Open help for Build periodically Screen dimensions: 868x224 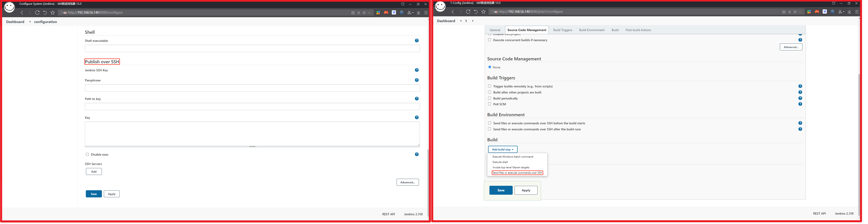pyautogui.click(x=800, y=98)
